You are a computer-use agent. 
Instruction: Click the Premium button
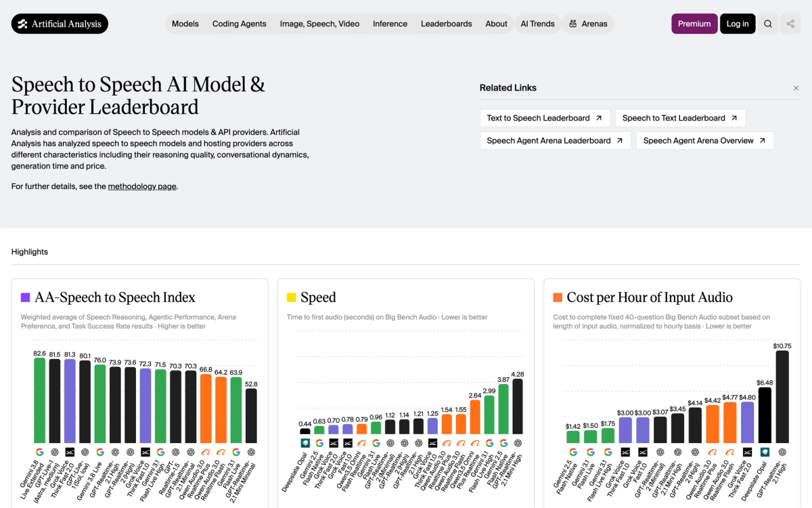[x=694, y=24]
